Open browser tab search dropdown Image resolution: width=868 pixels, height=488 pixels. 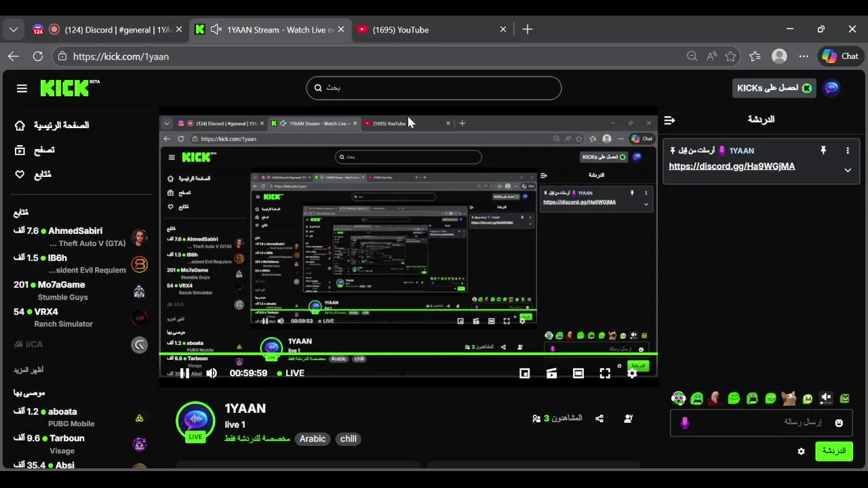(14, 30)
